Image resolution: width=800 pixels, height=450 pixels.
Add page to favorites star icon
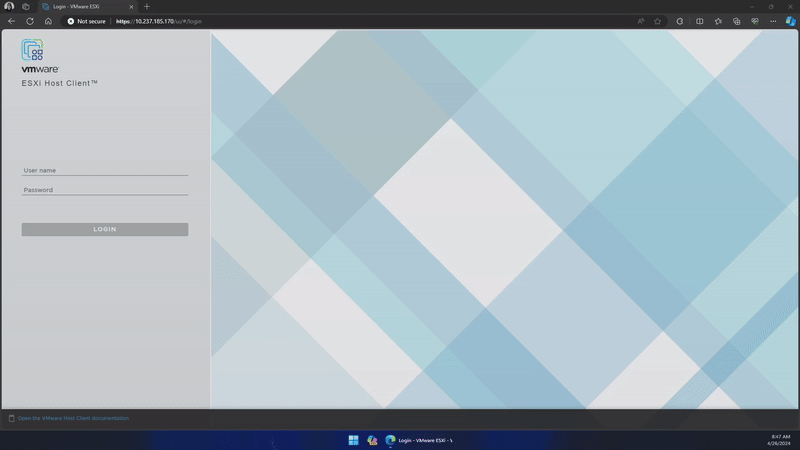tap(658, 21)
